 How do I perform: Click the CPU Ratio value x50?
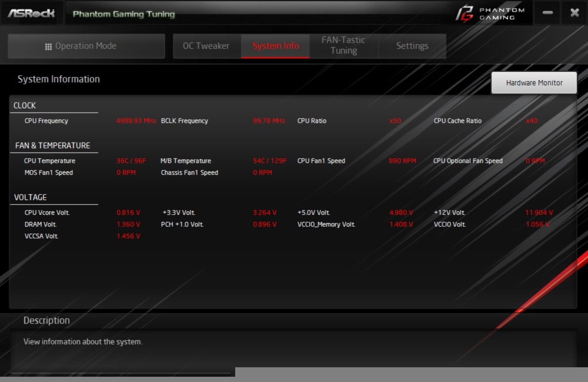(395, 121)
